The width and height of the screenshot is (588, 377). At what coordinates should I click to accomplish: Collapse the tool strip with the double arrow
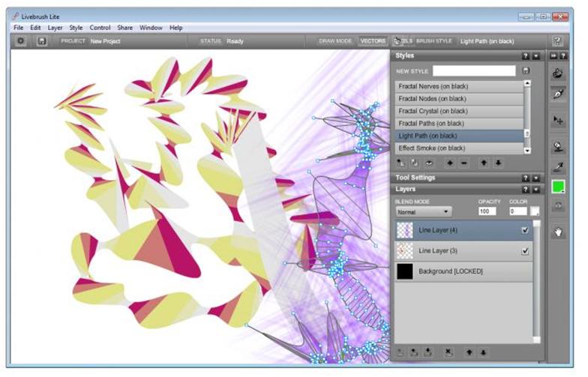[553, 55]
